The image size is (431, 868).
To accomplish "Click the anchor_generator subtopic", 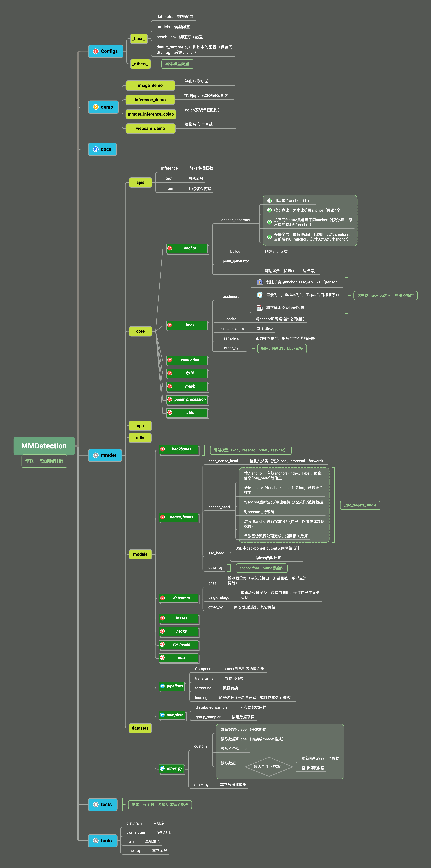I will click(x=236, y=220).
